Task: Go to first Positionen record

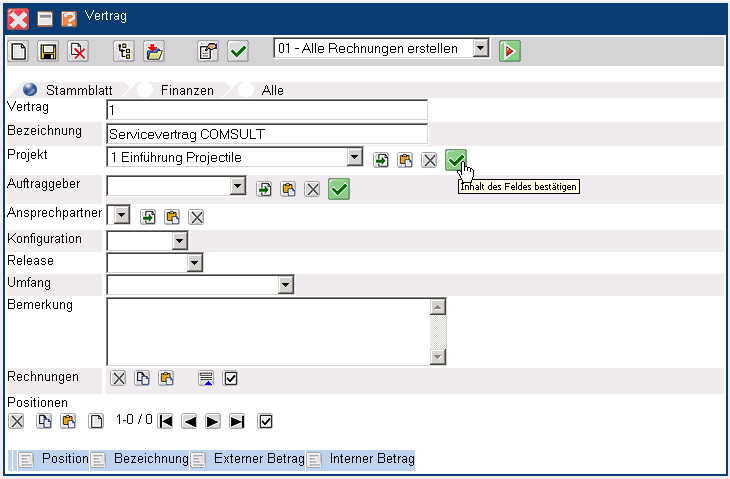Action: point(165,421)
